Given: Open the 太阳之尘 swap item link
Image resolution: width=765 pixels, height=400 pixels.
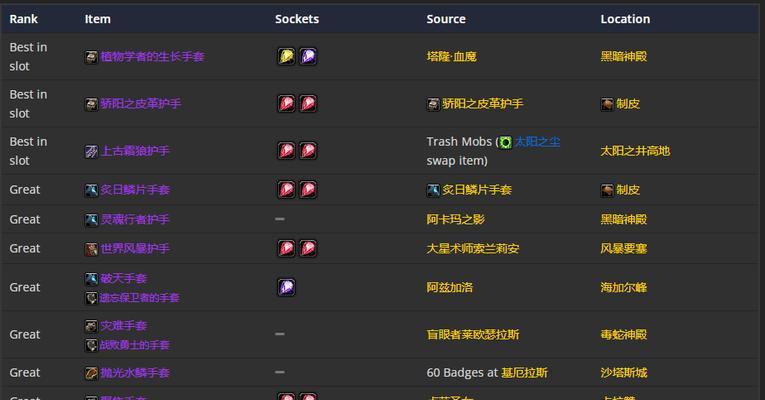Looking at the screenshot, I should pos(537,142).
